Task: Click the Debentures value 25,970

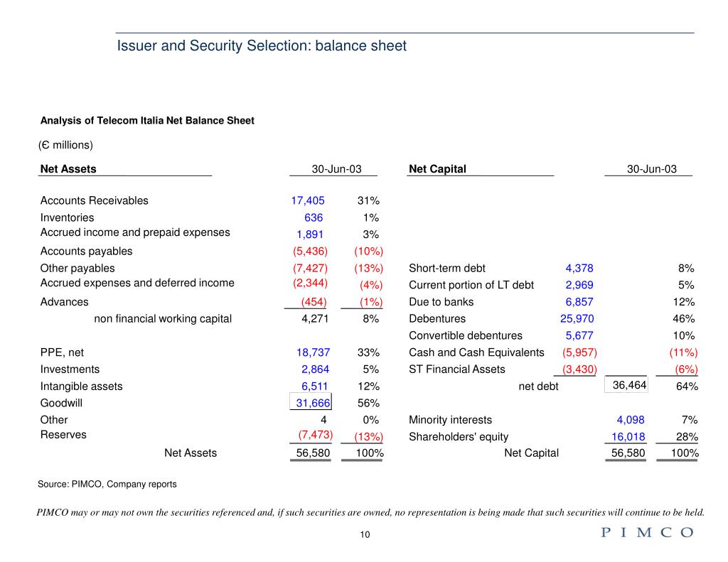Action: point(577,319)
